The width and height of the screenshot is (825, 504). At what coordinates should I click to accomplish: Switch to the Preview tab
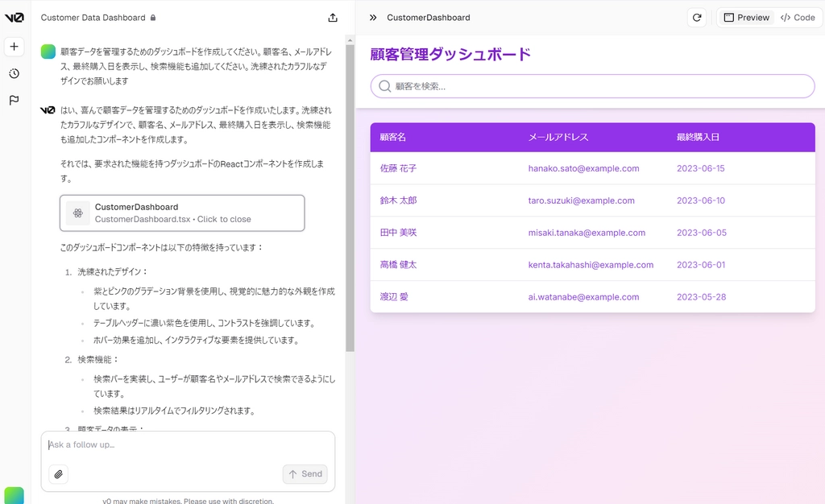[747, 18]
